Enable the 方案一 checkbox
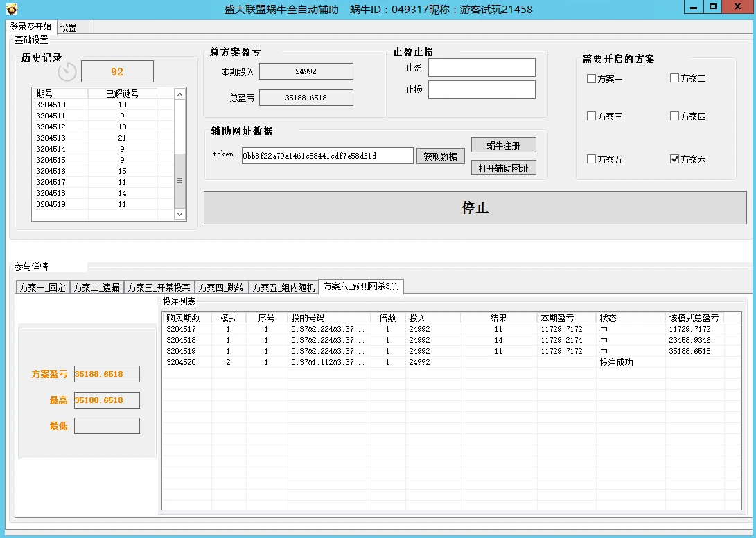Viewport: 756px width, 538px height. pyautogui.click(x=591, y=79)
